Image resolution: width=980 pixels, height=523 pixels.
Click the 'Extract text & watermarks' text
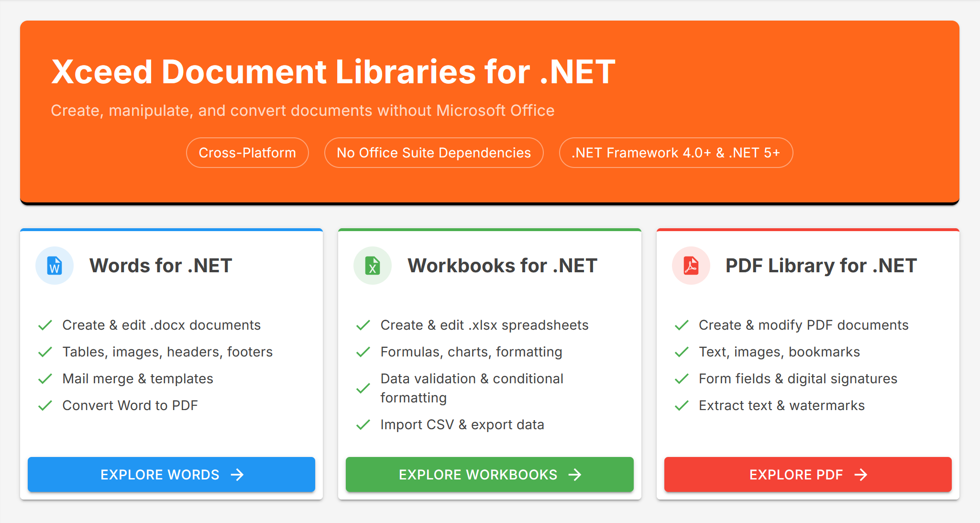tap(782, 406)
